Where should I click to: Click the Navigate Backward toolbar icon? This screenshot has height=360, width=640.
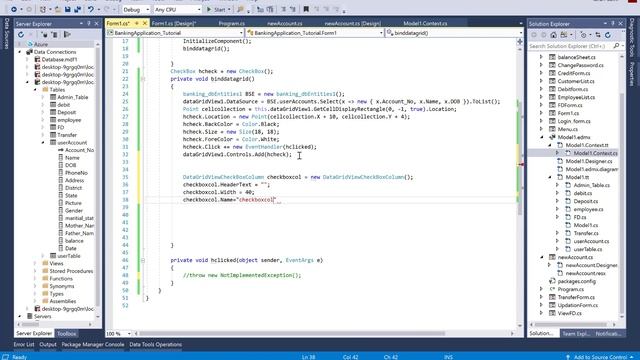coord(13,9)
